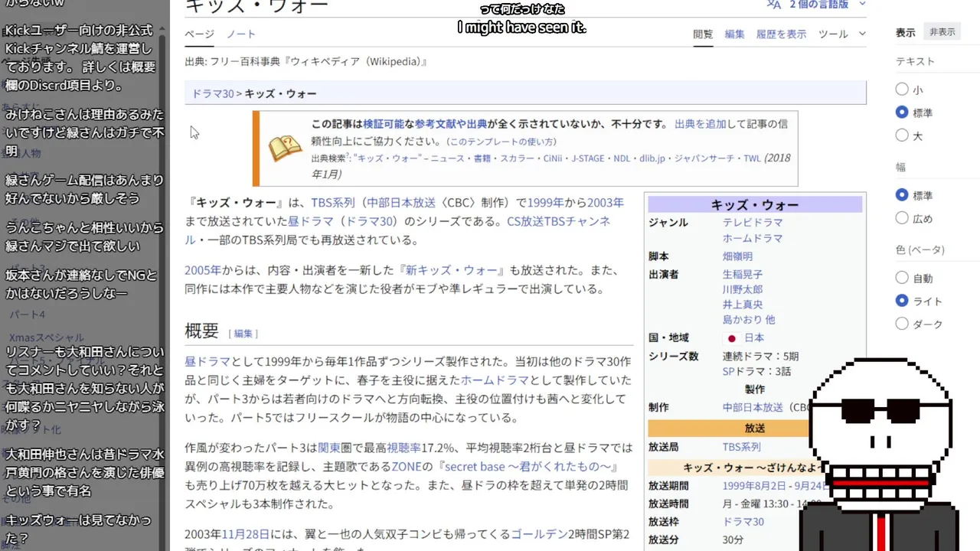
Task: Click the 参考文献や出典 link
Action: pyautogui.click(x=451, y=124)
